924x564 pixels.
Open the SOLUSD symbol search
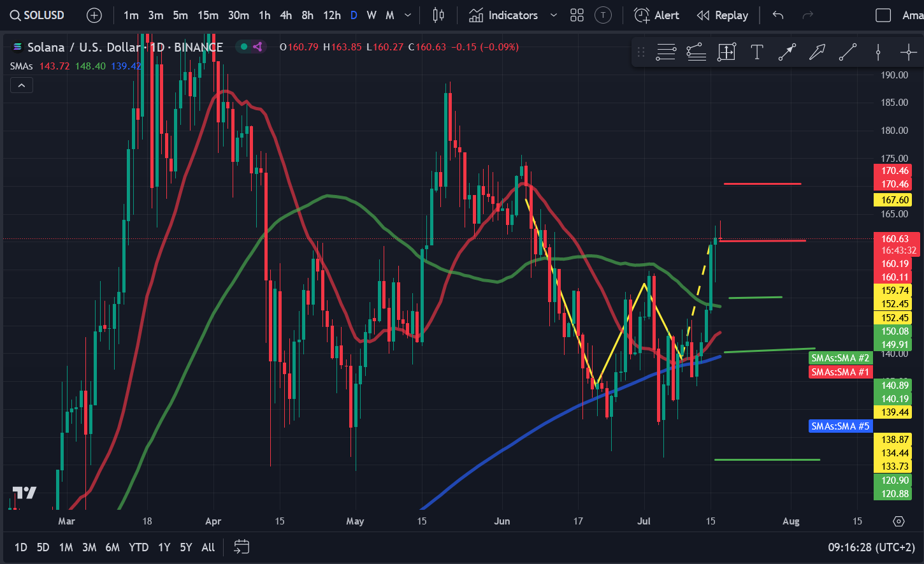point(38,15)
